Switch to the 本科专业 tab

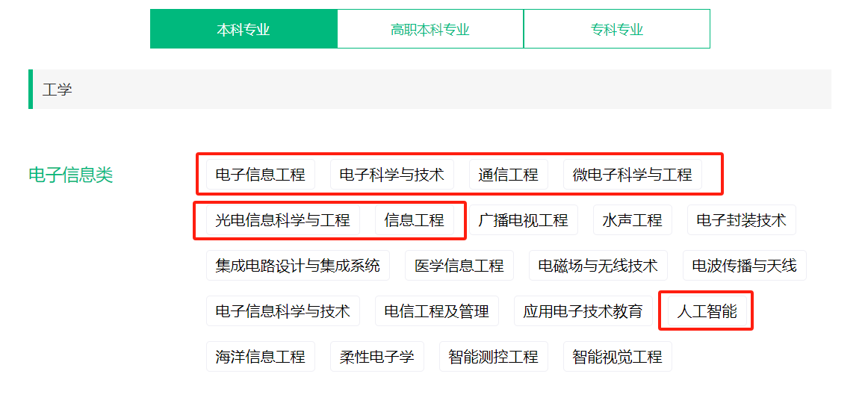(x=244, y=29)
